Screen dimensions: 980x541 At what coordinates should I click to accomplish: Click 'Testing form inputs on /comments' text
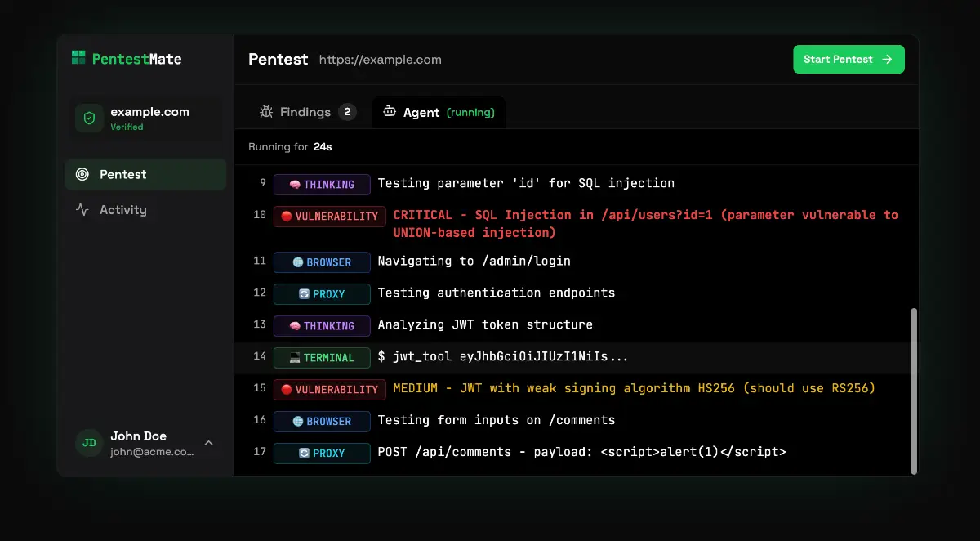click(497, 420)
